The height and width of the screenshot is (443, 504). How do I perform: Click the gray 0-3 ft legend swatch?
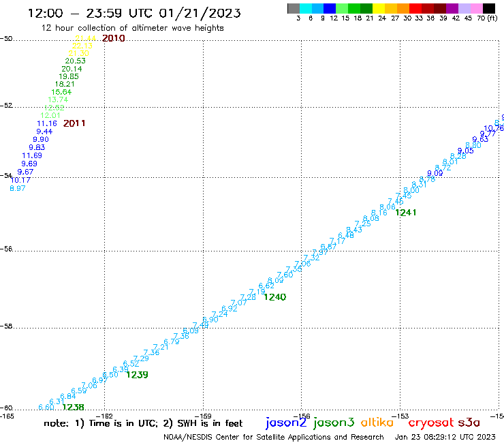[294, 8]
